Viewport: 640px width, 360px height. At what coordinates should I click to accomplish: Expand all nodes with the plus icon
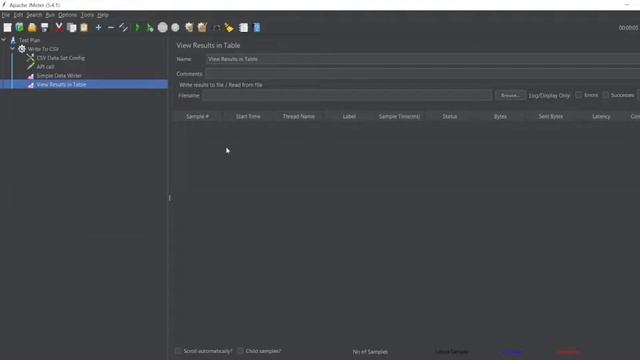[98, 27]
